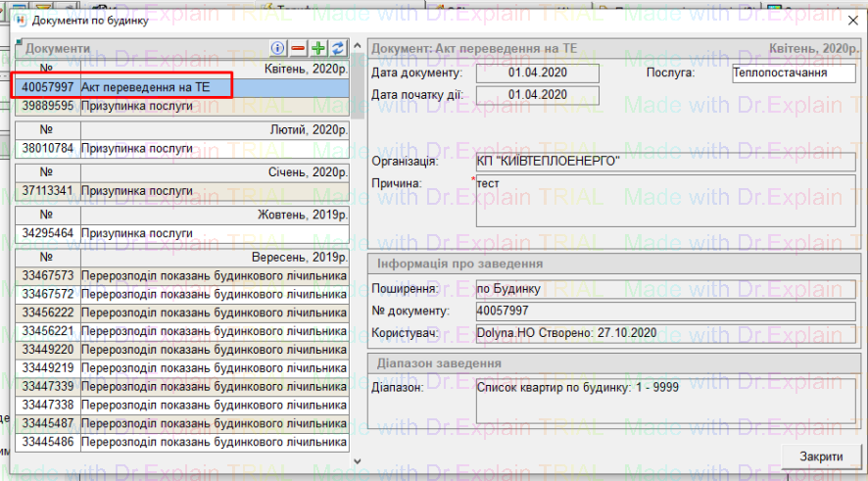Close the Документи по будинку dialog

(x=847, y=20)
